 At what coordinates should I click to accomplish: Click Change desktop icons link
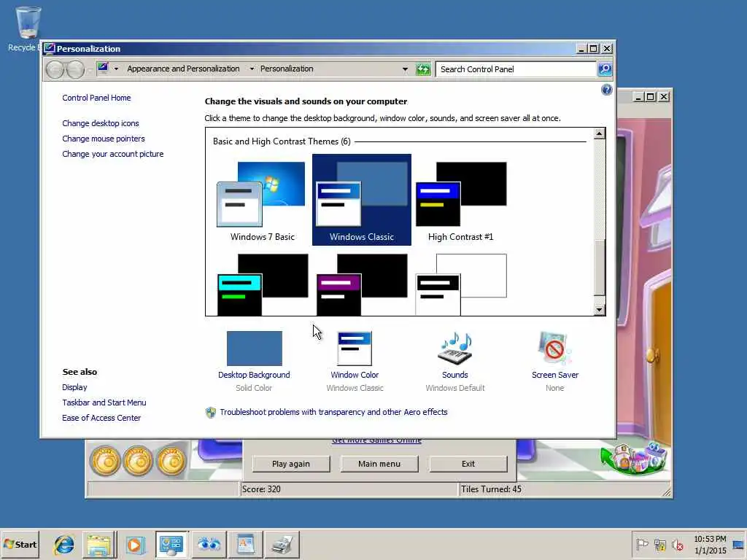[x=101, y=123]
